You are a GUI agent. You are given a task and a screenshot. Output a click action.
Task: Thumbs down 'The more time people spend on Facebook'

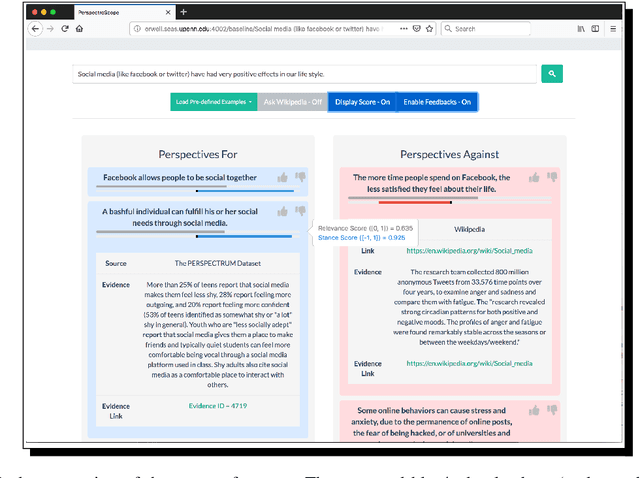pyautogui.click(x=550, y=177)
